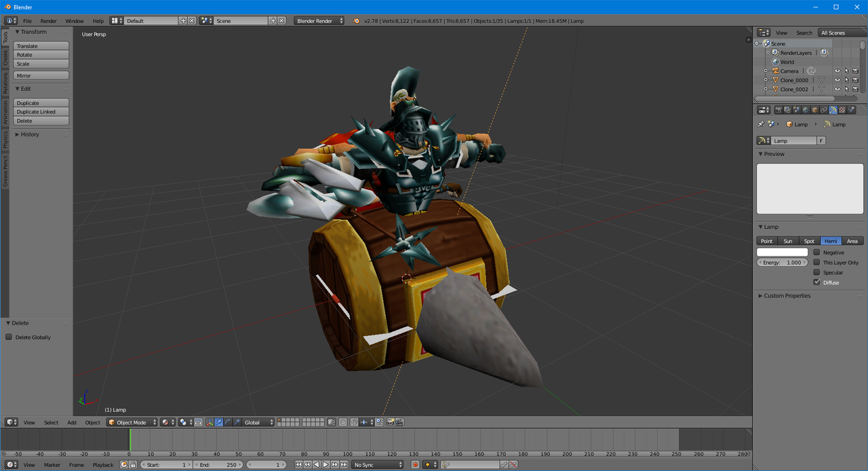Open the Scene properties tab icon
Viewport: 868px width, 471px height.
click(x=796, y=110)
